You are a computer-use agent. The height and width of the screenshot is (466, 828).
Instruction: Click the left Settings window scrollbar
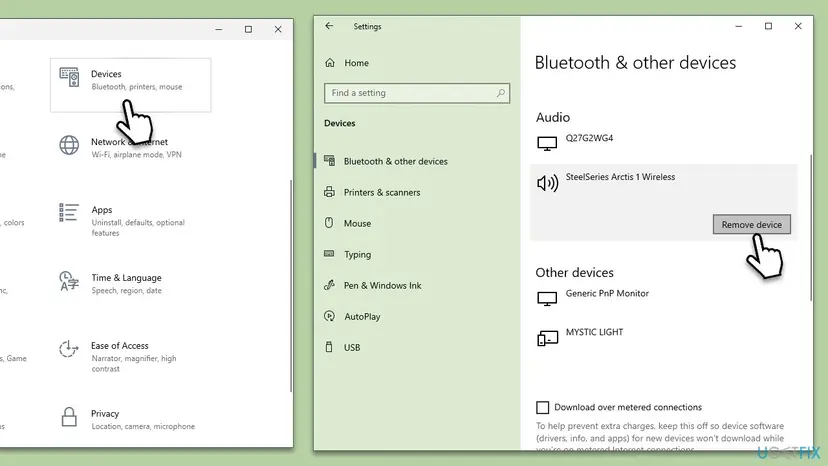[x=291, y=286]
